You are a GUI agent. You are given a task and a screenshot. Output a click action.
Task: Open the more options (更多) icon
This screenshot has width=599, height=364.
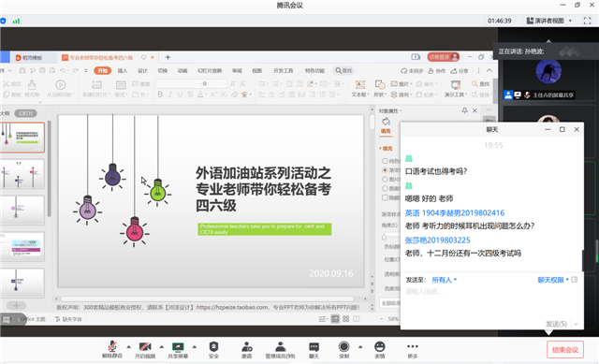point(413,346)
